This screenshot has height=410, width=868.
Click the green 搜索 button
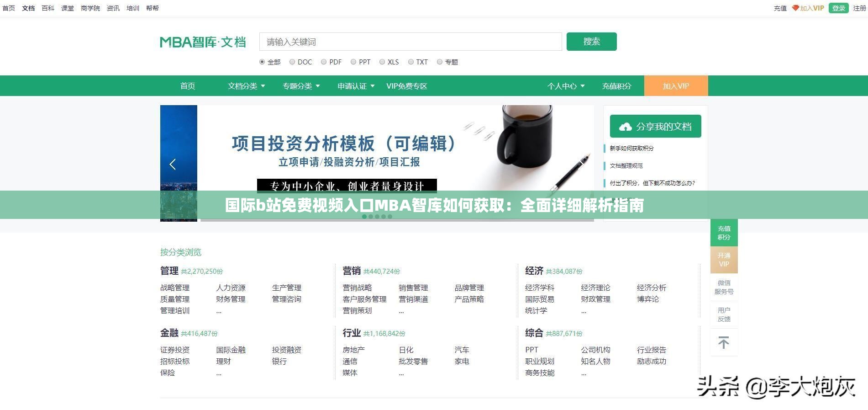coord(592,42)
